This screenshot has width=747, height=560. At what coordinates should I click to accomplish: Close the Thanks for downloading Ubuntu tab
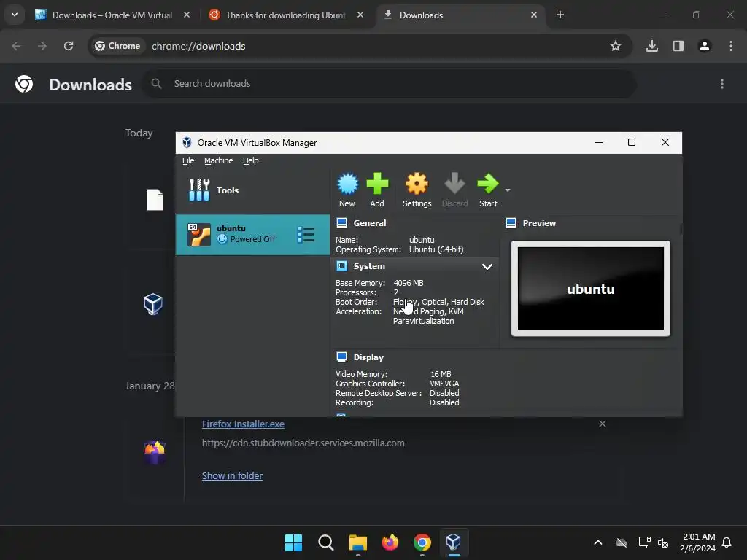[360, 15]
